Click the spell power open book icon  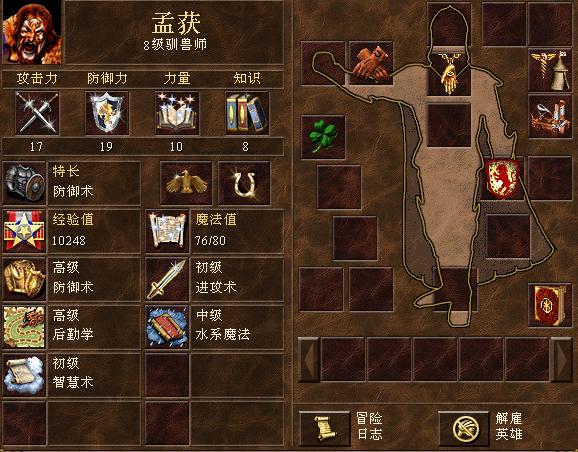coord(177,113)
